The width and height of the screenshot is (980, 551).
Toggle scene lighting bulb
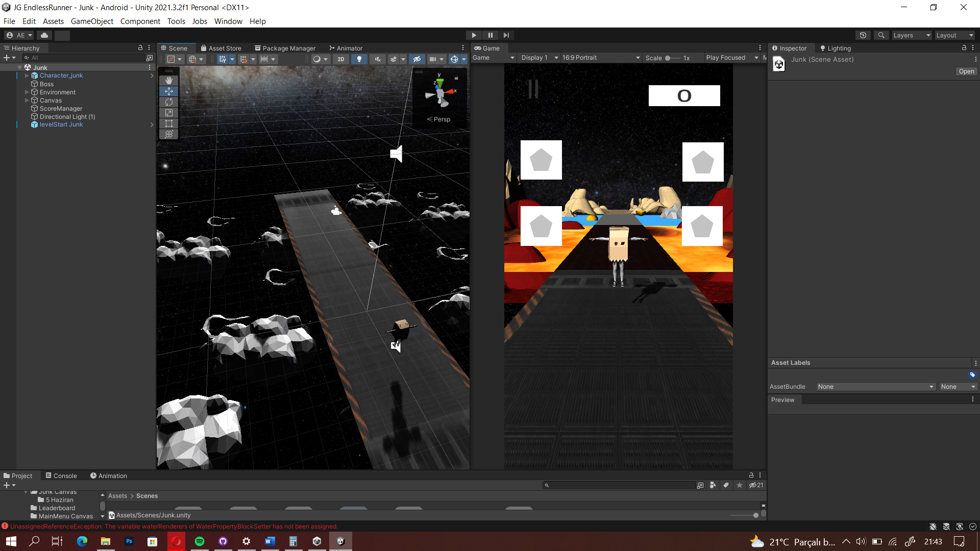(x=359, y=59)
